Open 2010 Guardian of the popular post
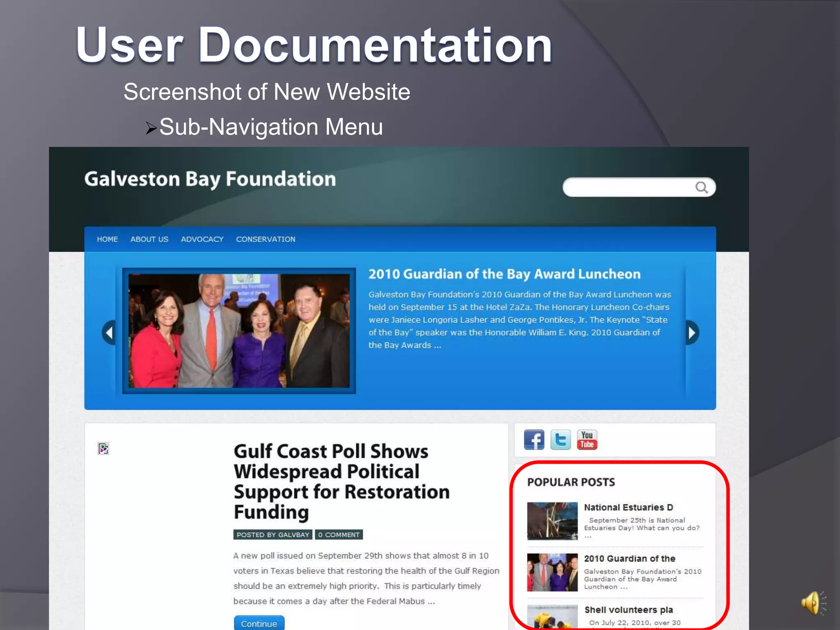Image resolution: width=840 pixels, height=630 pixels. [x=630, y=559]
